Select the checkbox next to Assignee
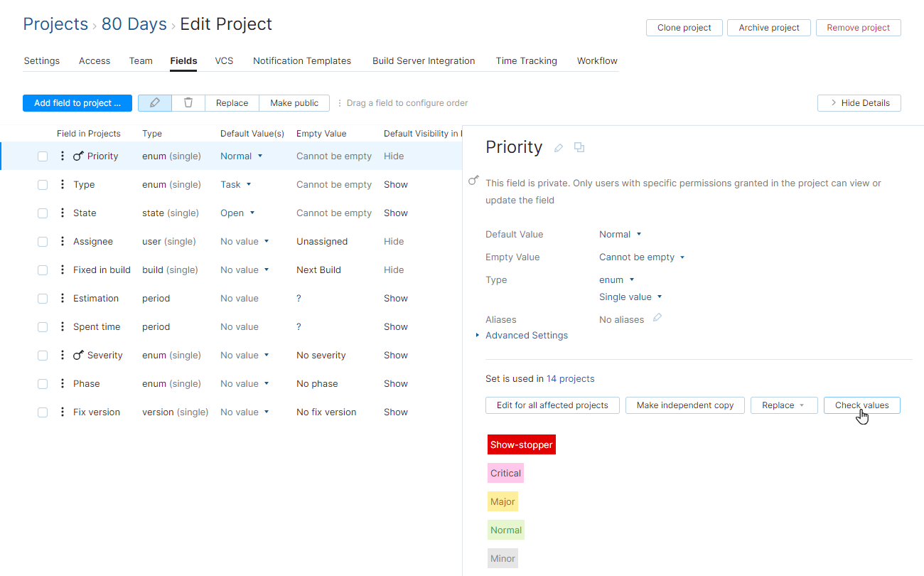Viewport: 924px width, 576px height. (43, 241)
